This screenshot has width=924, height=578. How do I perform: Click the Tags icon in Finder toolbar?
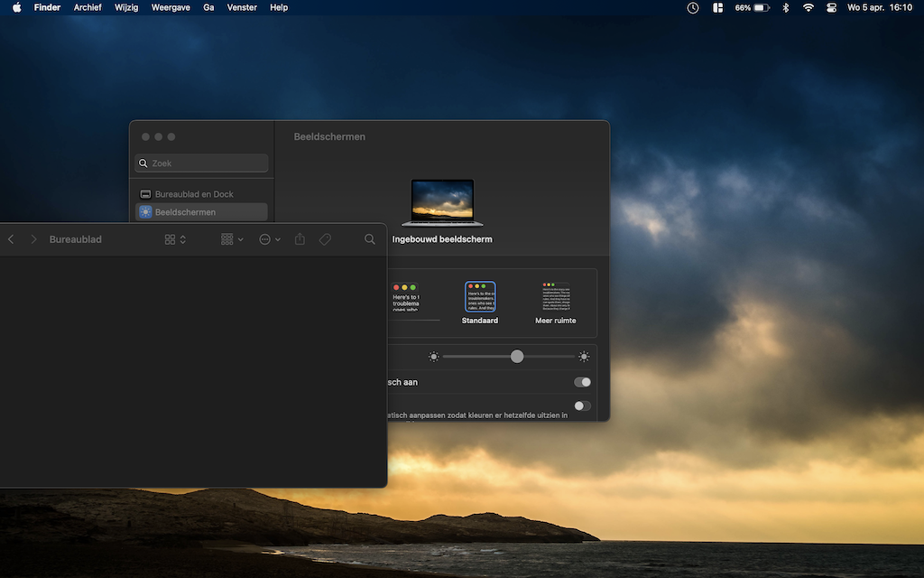(326, 239)
